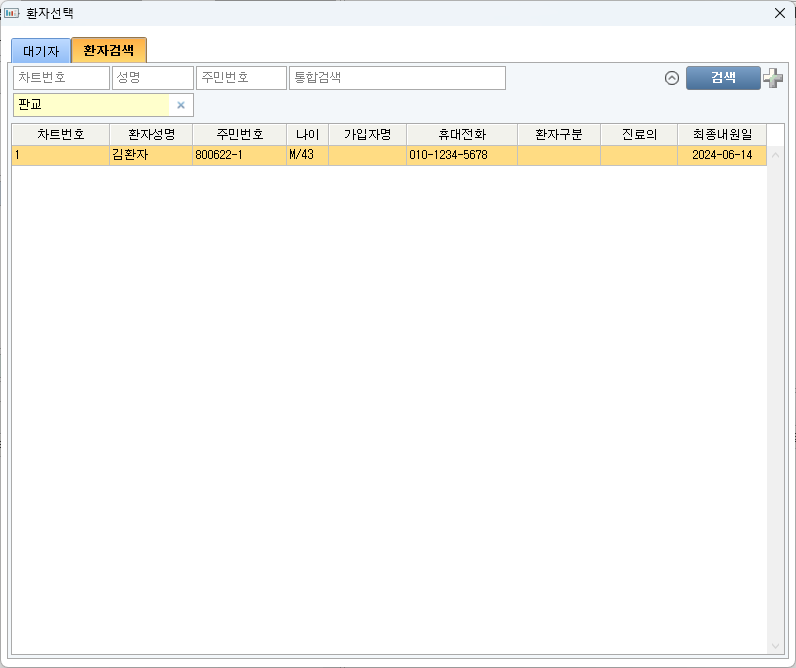Viewport: 796px width, 668px height.
Task: Click into the 성명 input box
Action: (x=152, y=78)
